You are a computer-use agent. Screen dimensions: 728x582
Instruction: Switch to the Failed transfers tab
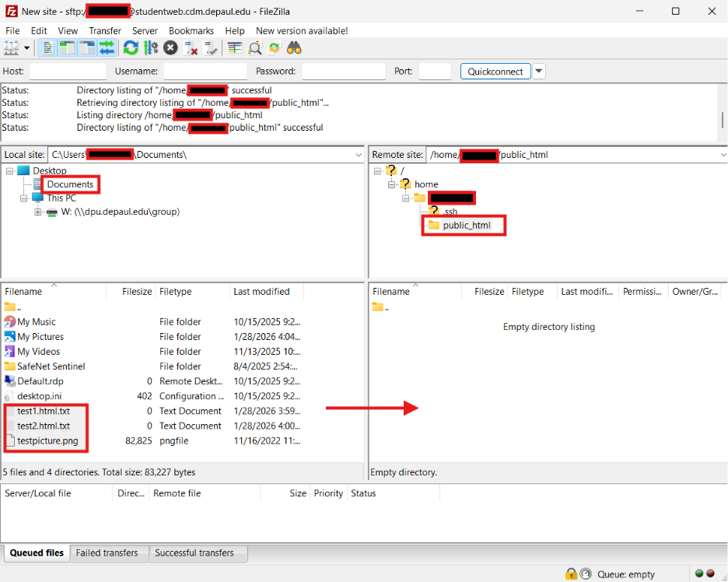coord(107,553)
